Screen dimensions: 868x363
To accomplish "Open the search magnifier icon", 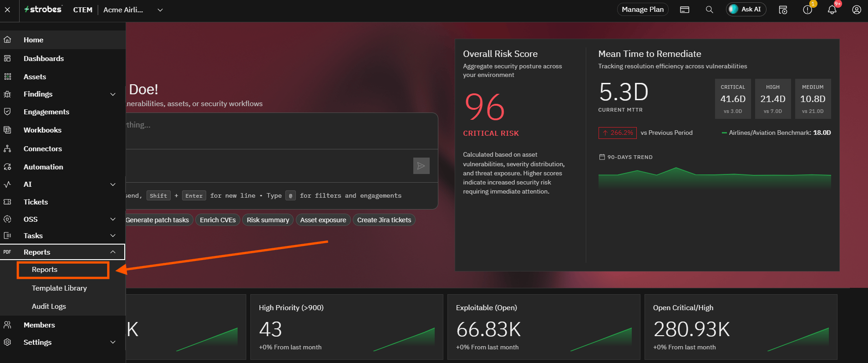I will coord(709,10).
